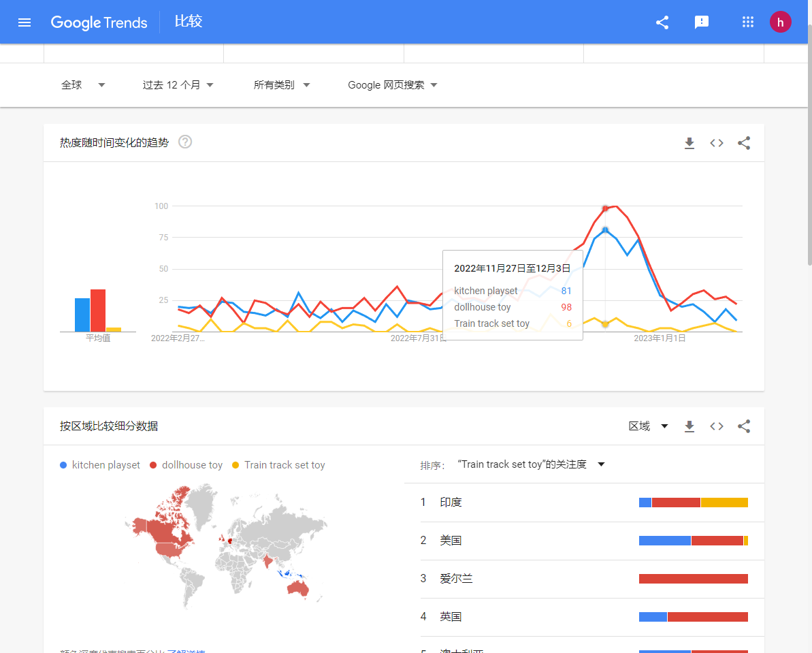
Task: Open the send feedback icon
Action: coord(702,22)
